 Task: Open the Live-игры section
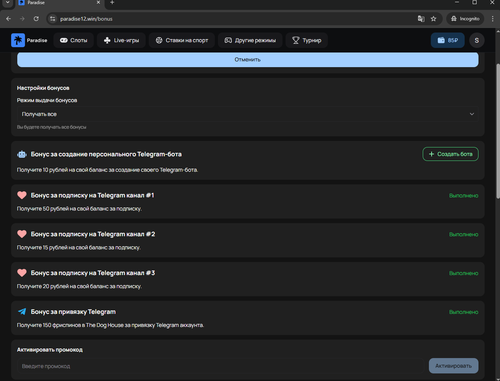point(121,40)
